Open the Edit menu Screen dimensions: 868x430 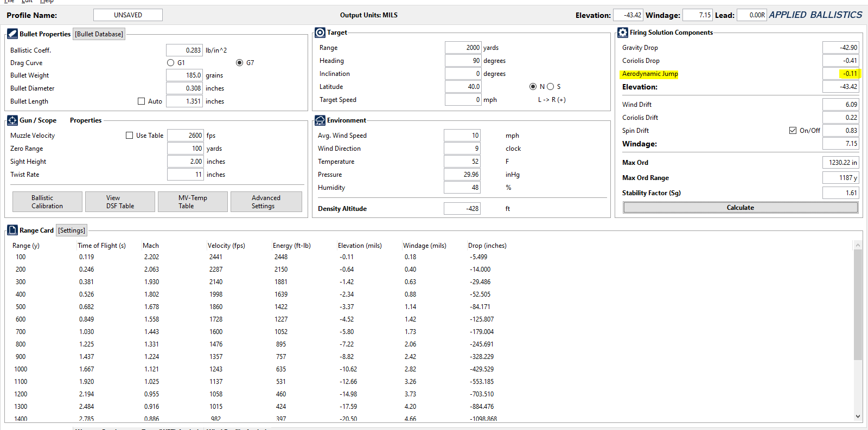tap(27, 2)
